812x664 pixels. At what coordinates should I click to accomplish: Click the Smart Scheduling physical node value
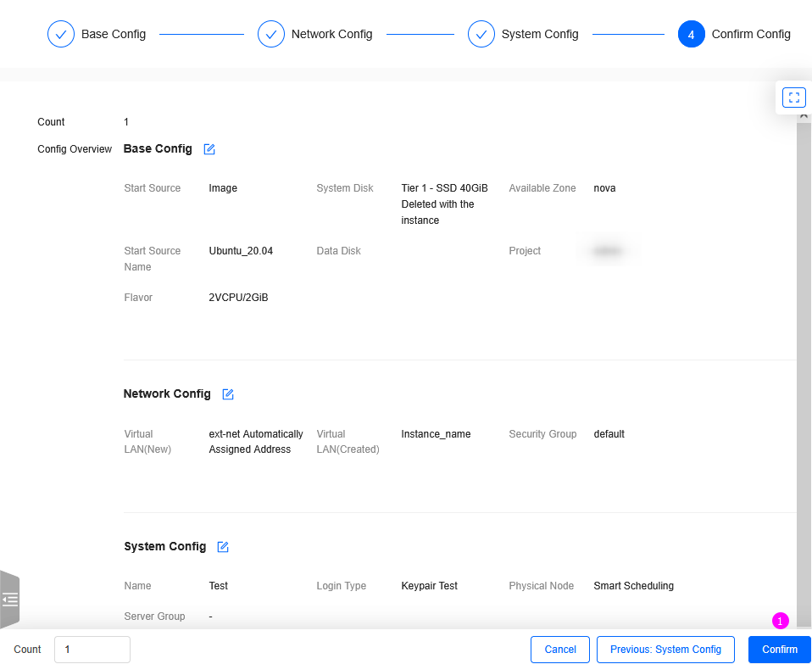633,586
